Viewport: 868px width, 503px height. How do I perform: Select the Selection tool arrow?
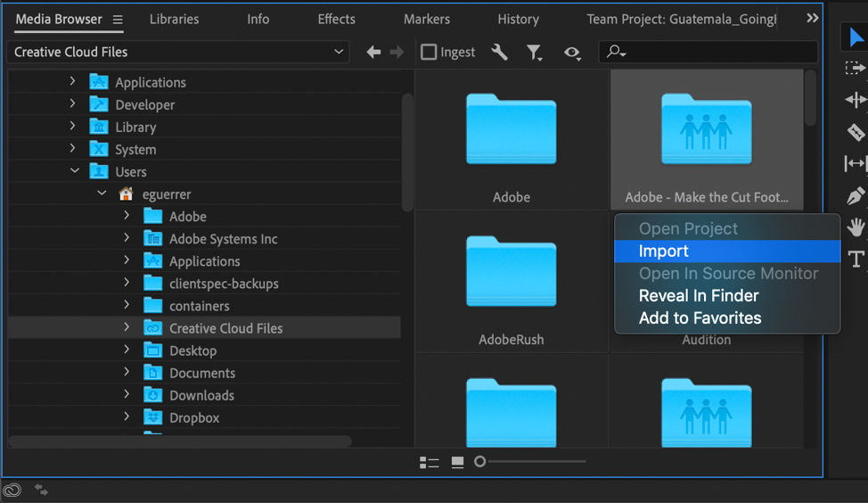click(x=856, y=37)
